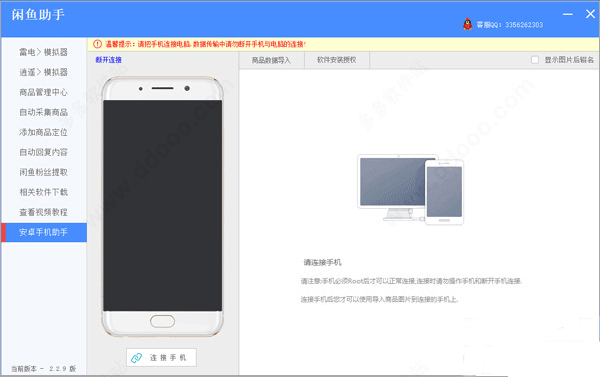Image resolution: width=600 pixels, height=377 pixels.
Task: Open 闲鱼粉丝提取 section
Action: coord(44,172)
